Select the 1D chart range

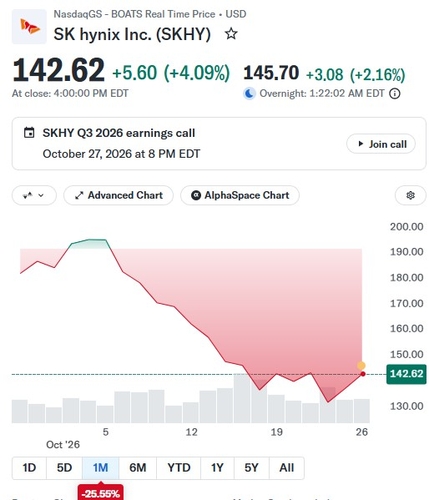pyautogui.click(x=29, y=468)
